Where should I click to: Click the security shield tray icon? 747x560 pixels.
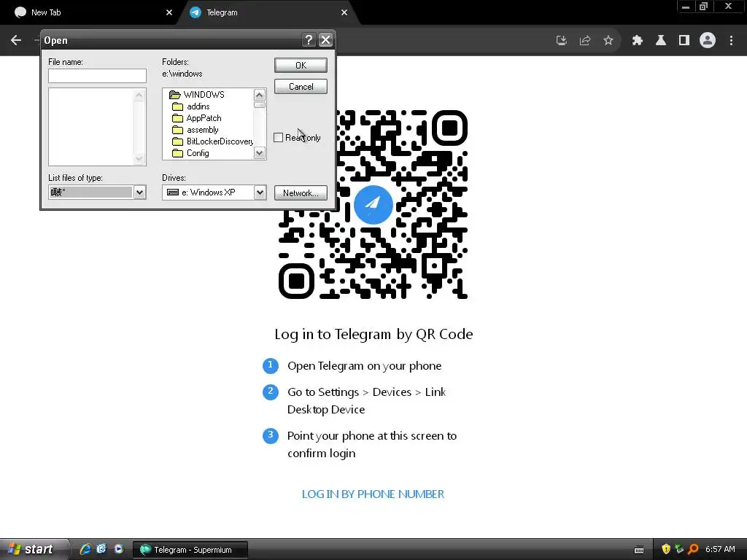tap(666, 549)
